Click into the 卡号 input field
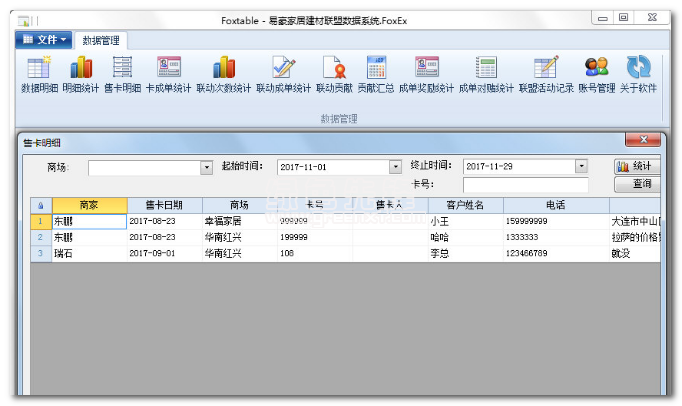 525,185
